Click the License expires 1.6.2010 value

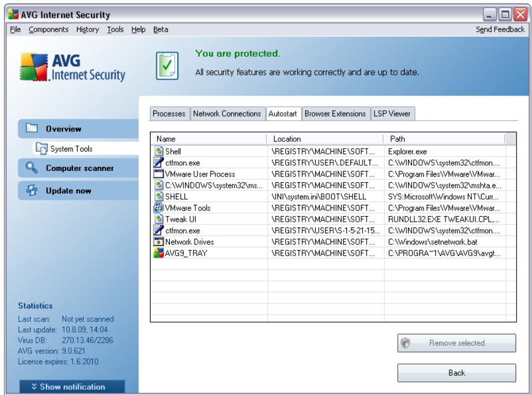coord(84,362)
